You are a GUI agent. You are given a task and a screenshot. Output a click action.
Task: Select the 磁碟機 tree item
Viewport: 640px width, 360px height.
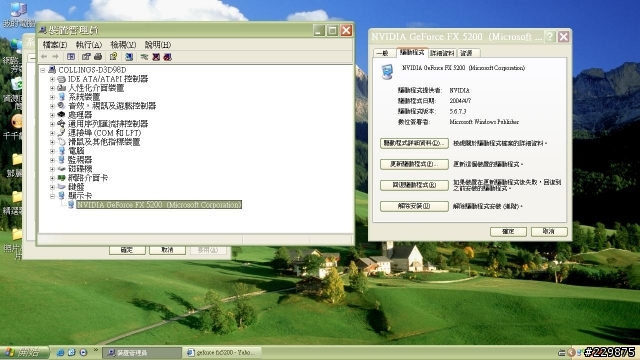pos(80,169)
